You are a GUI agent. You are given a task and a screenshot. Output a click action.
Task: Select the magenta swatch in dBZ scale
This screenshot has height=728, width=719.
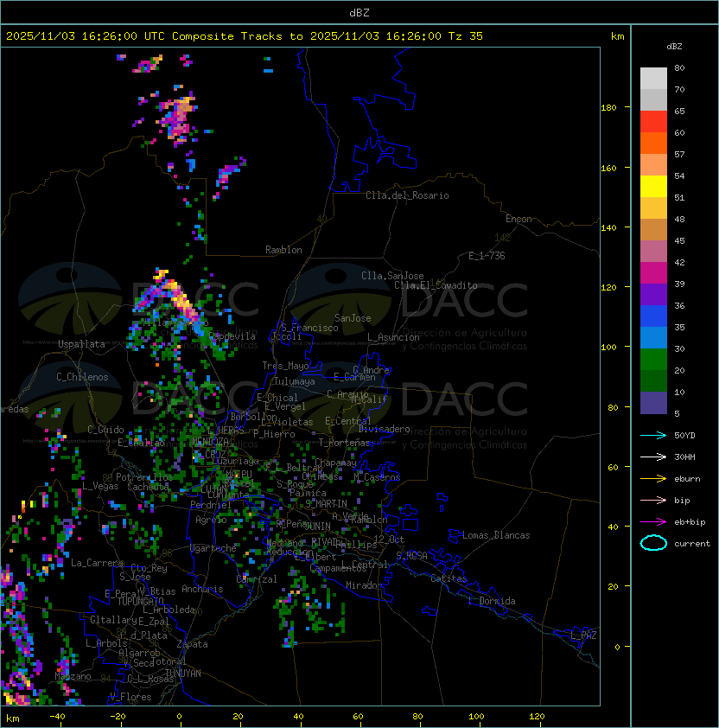653,273
